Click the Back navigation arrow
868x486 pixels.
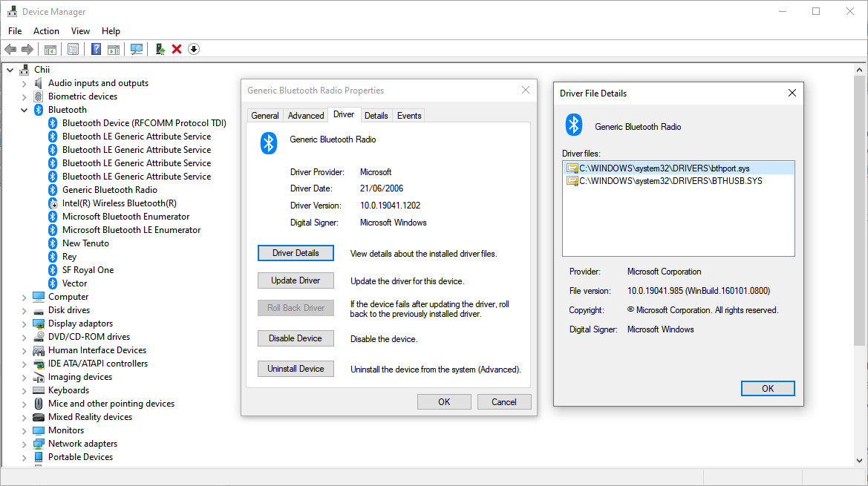click(10, 49)
